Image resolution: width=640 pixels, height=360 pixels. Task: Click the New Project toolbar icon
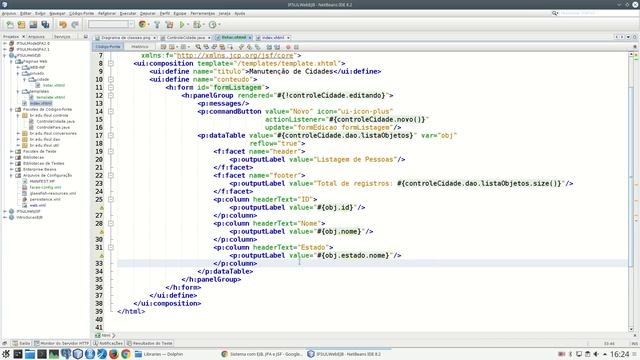click(21, 24)
